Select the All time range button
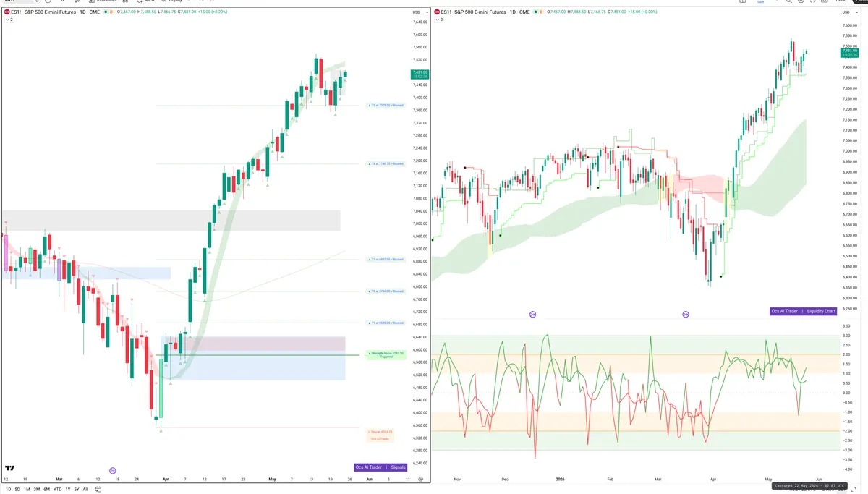The image size is (868, 494). coord(85,489)
